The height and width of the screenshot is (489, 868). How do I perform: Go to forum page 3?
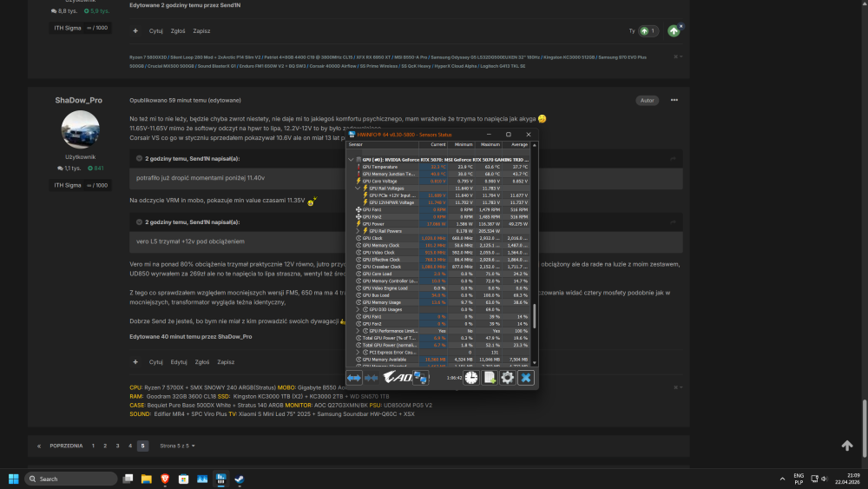[x=117, y=446]
